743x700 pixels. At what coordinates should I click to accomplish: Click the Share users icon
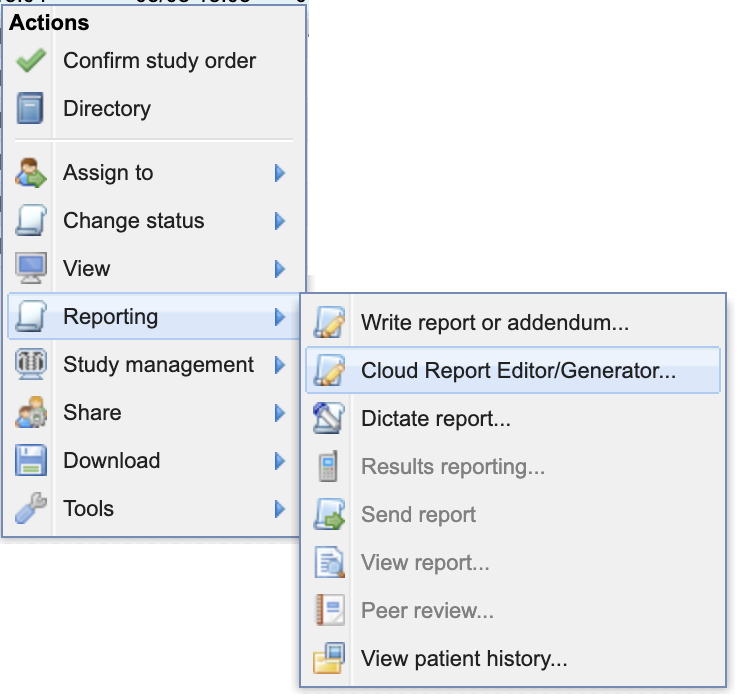click(x=31, y=412)
